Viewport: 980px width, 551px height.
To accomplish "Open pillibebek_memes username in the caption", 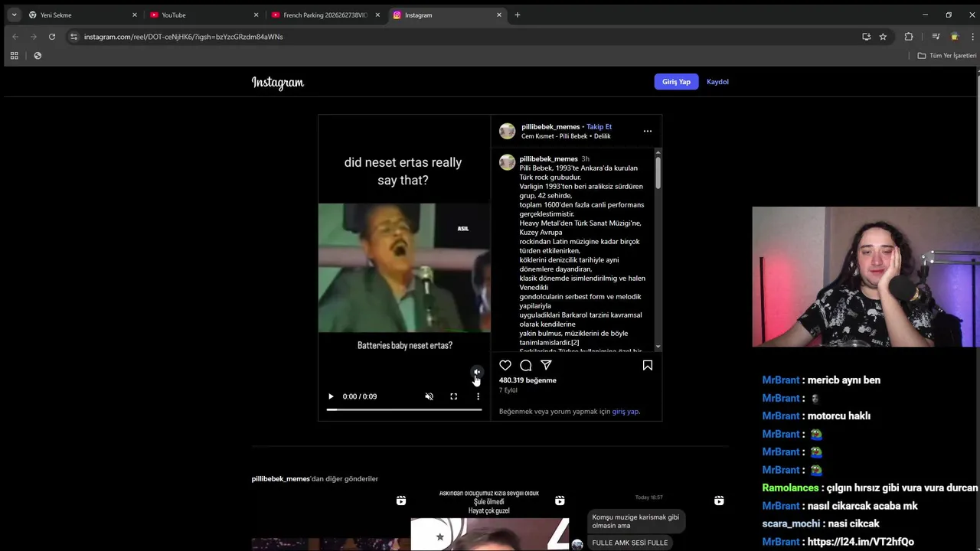I will [x=548, y=158].
